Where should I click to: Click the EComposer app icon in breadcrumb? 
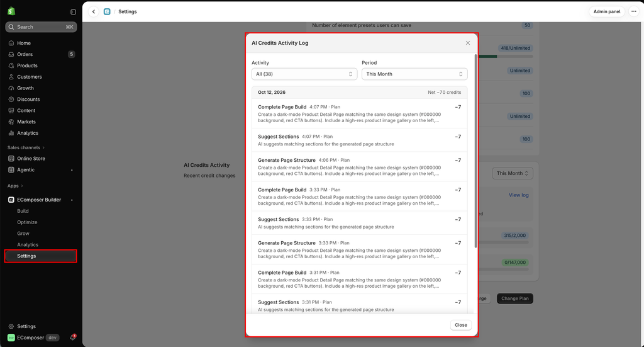107,11
